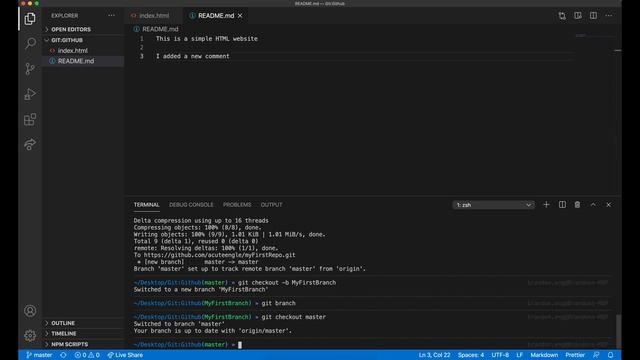Click the terminal scrollbar thumb
Viewport: 640px width, 360px height.
pyautogui.click(x=618, y=331)
